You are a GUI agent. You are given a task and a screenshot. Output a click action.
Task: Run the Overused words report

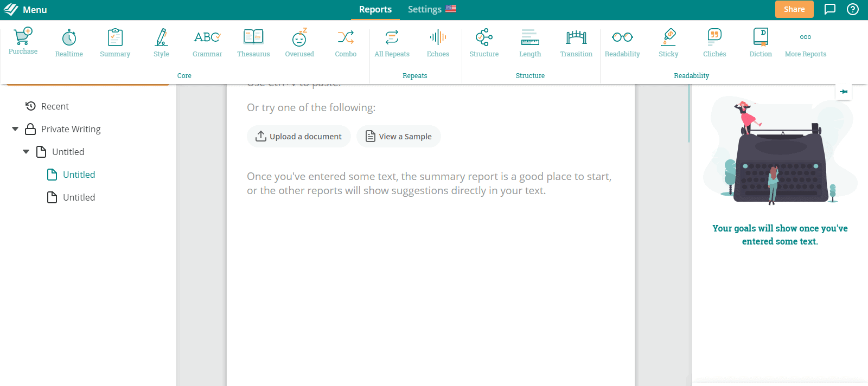(x=299, y=43)
